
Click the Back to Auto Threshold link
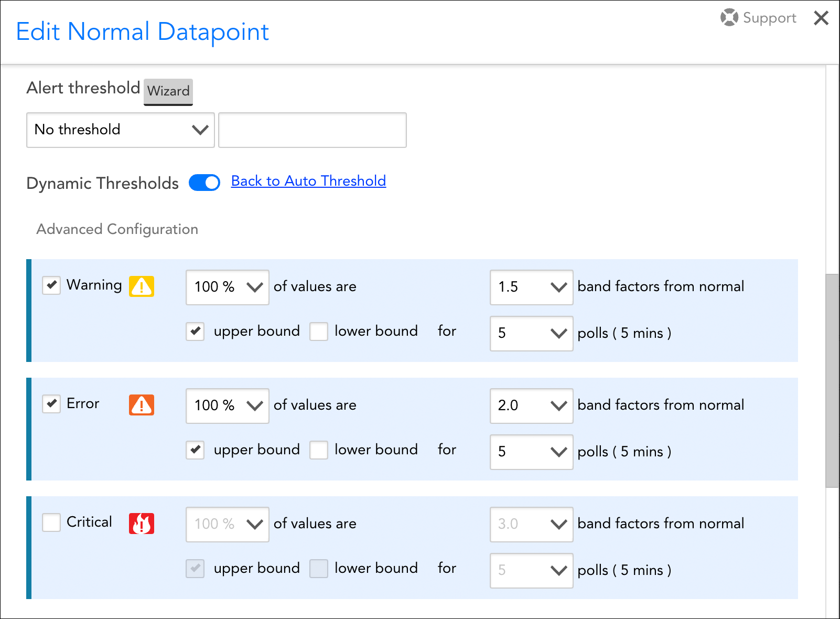[308, 181]
